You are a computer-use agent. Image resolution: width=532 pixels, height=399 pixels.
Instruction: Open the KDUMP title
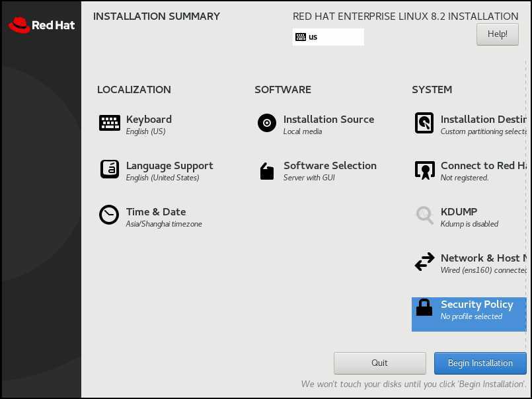459,211
